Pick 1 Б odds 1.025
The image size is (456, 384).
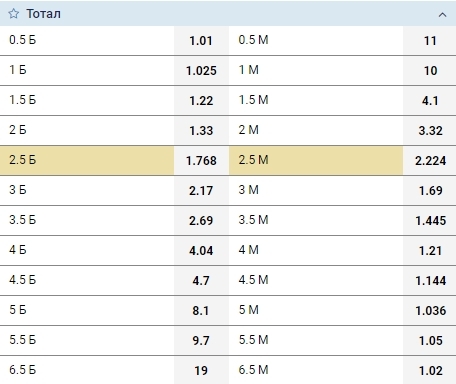click(x=201, y=71)
